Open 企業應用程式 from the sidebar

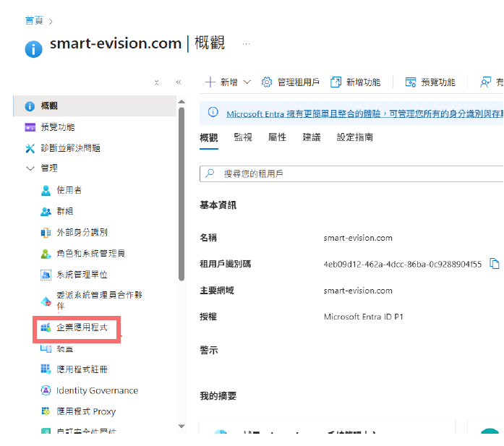point(82,327)
